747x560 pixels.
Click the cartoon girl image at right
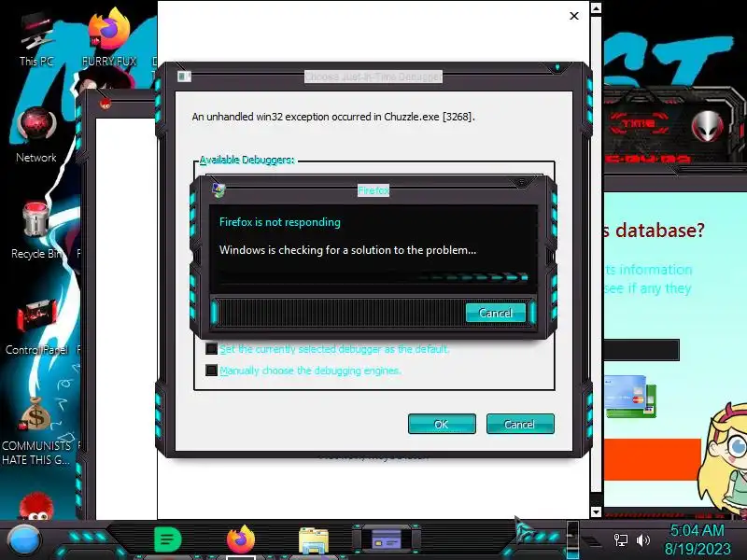click(x=722, y=460)
